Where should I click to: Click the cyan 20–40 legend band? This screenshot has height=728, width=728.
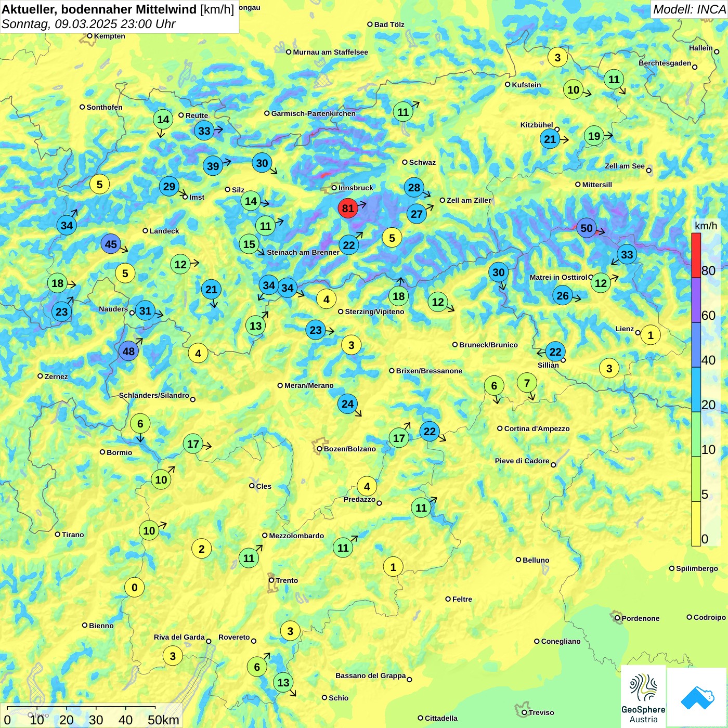(696, 389)
